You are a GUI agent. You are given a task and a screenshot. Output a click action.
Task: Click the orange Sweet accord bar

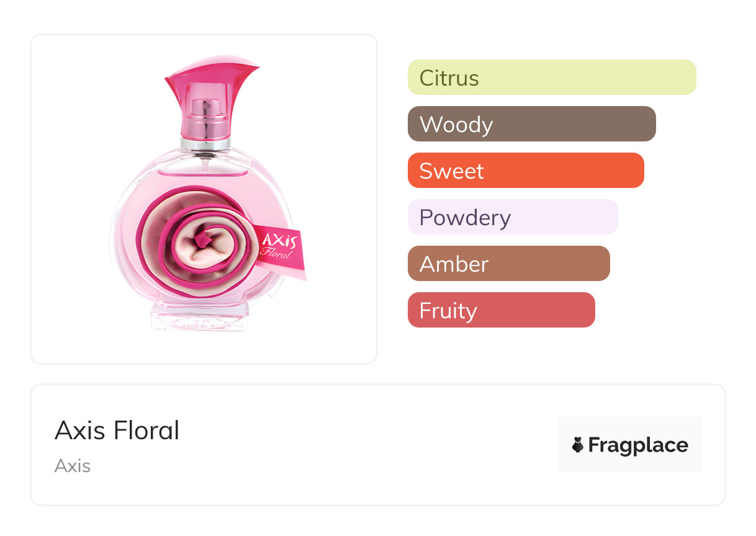click(525, 171)
